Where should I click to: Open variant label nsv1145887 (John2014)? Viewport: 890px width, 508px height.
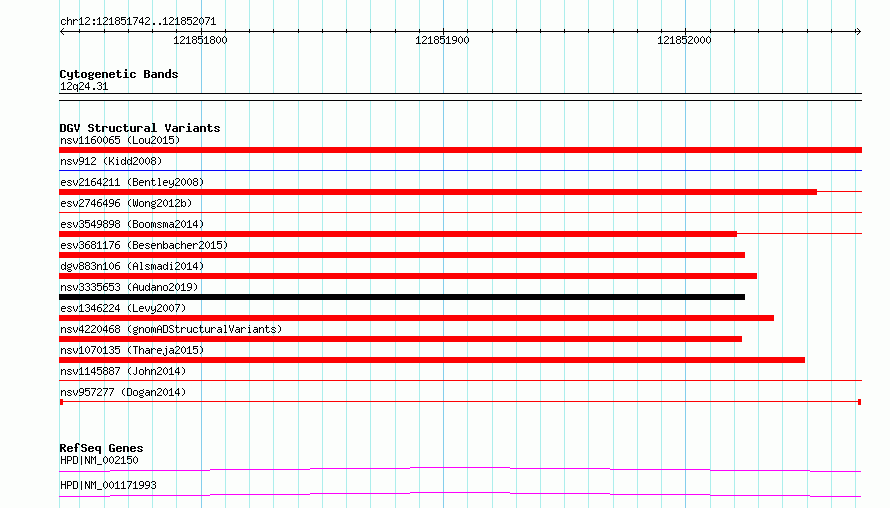pyautogui.click(x=123, y=371)
